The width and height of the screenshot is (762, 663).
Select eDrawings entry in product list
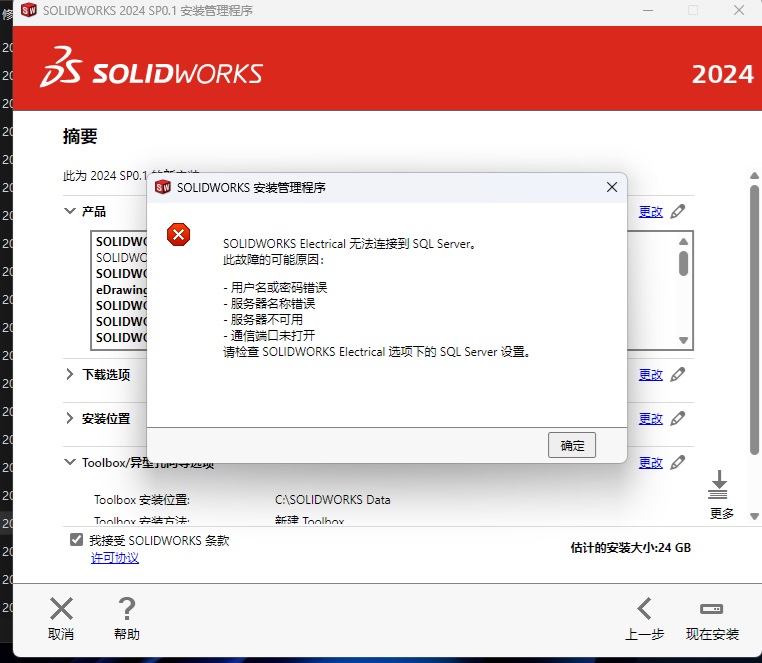121,290
